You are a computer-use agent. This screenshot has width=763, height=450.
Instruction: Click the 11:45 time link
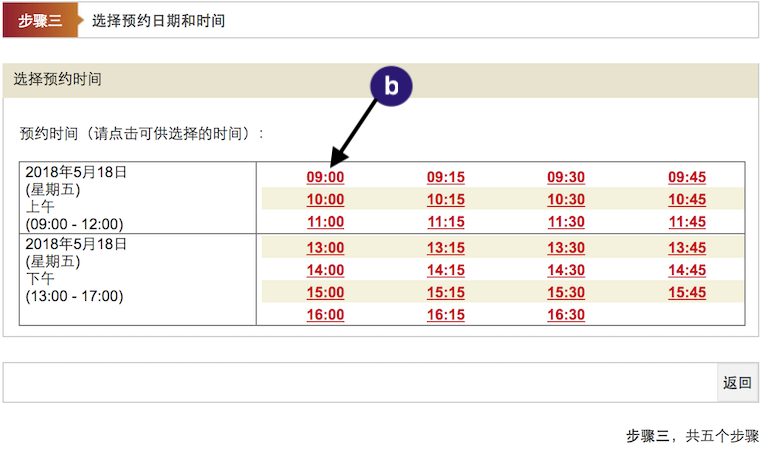(687, 222)
